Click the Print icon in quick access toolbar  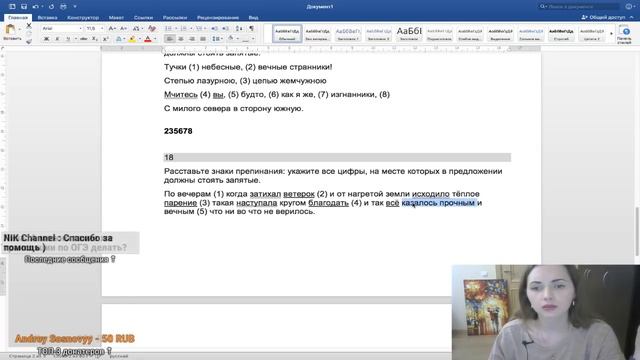click(63, 7)
